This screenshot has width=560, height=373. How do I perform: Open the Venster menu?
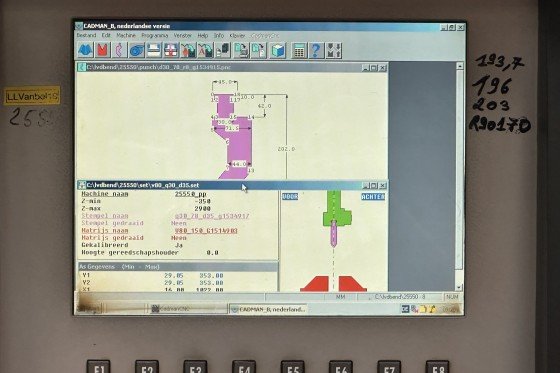coord(183,35)
